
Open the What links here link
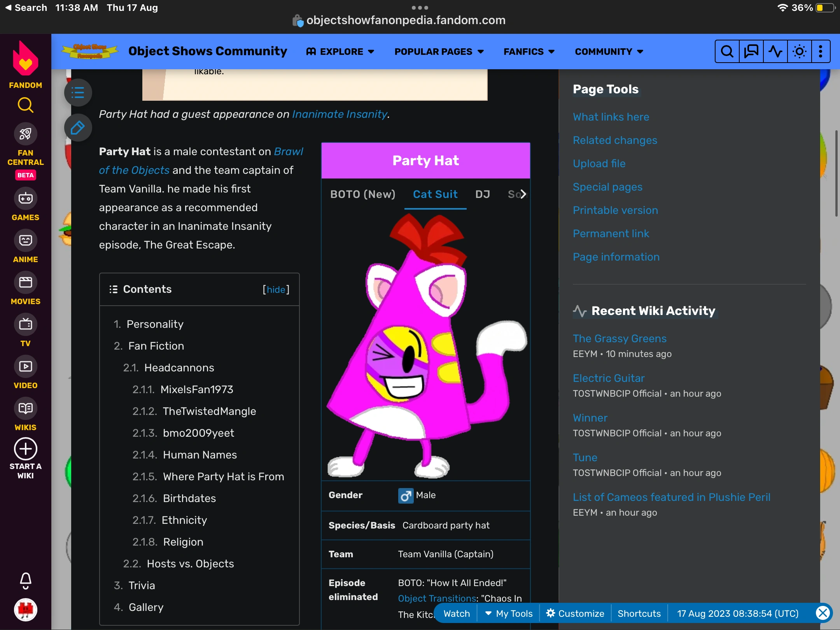point(611,117)
